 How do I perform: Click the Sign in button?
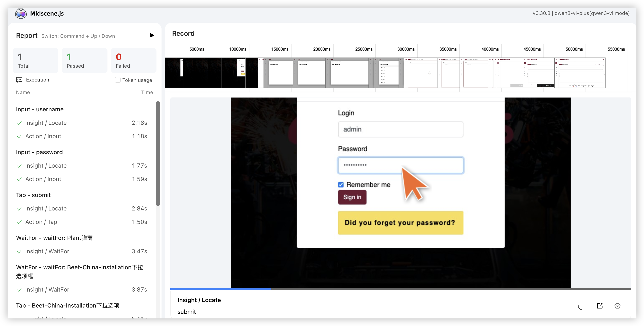pyautogui.click(x=352, y=197)
